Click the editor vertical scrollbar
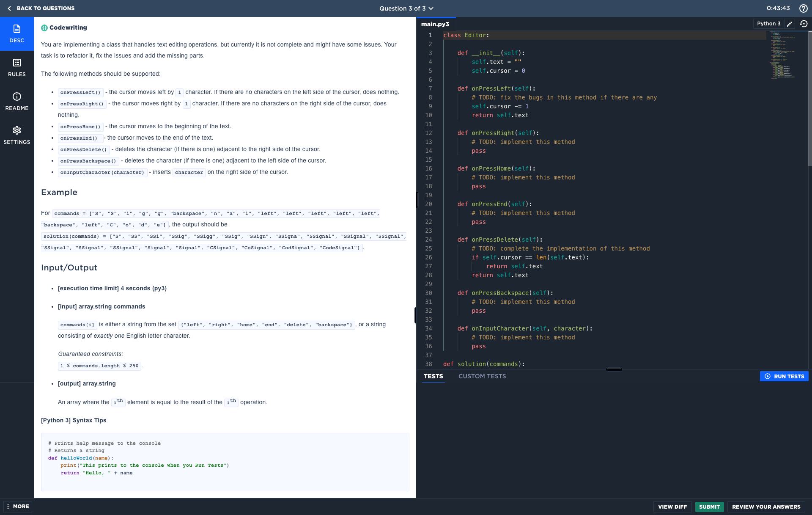 point(809,98)
